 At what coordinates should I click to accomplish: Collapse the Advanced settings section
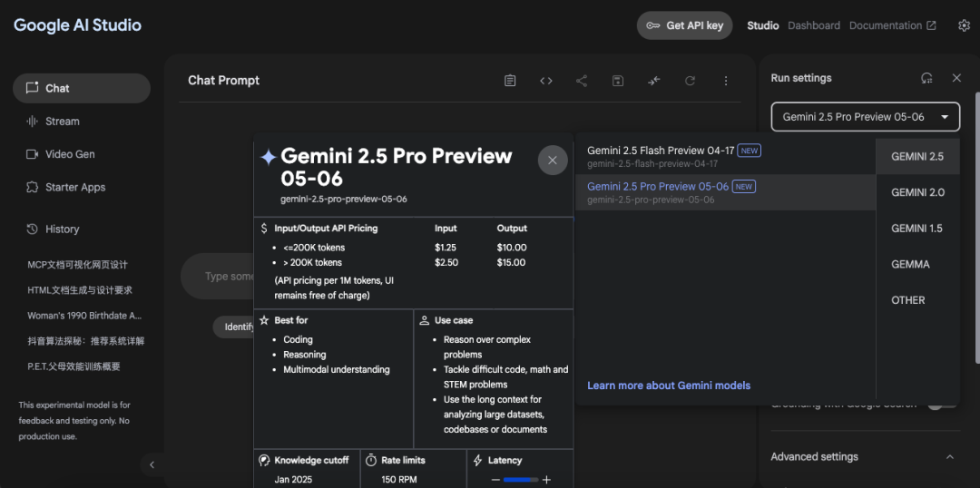950,457
